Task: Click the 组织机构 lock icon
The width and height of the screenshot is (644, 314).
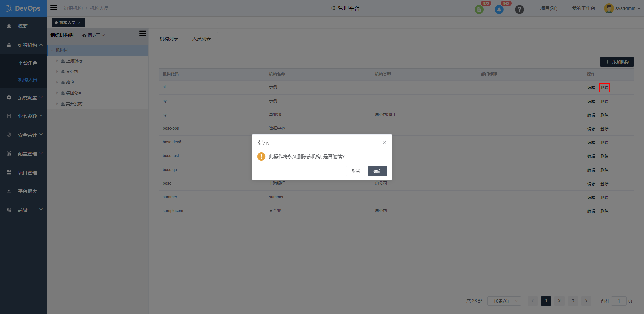Action: point(9,45)
